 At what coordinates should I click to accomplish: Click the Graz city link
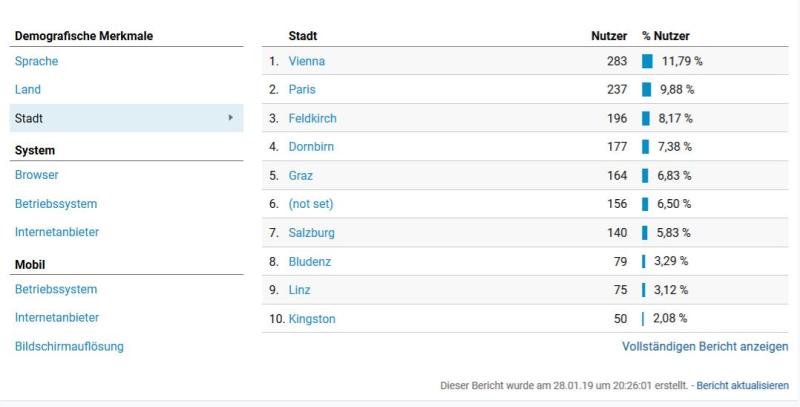pyautogui.click(x=301, y=175)
